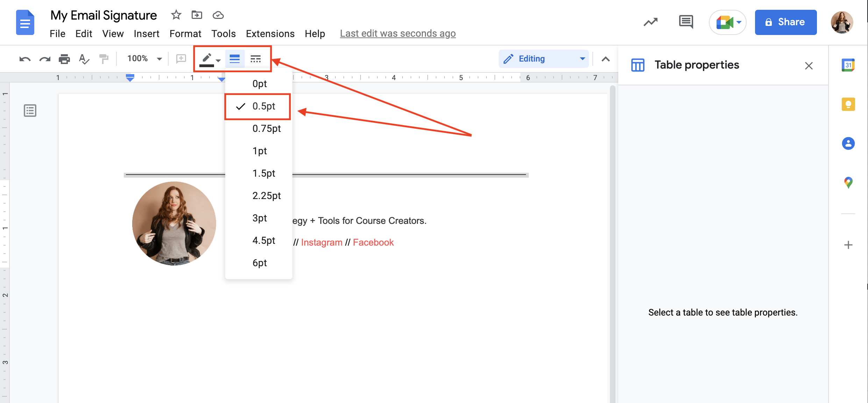Open Google Maps side panel
This screenshot has height=403, width=868.
click(x=848, y=182)
